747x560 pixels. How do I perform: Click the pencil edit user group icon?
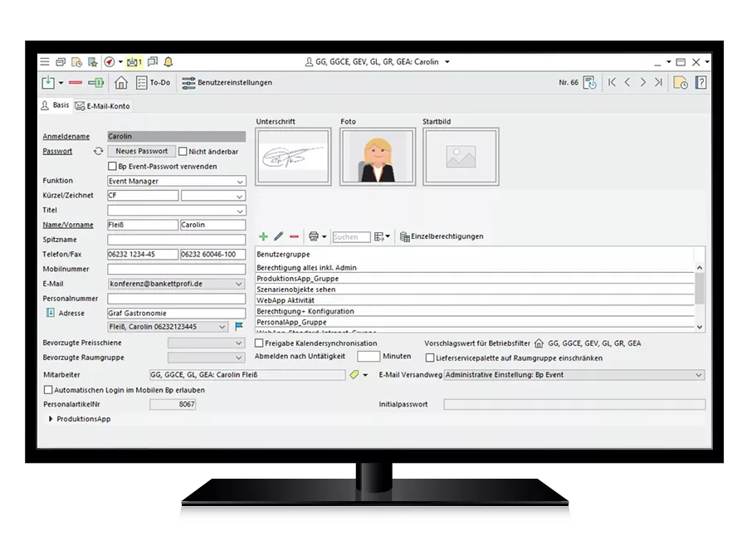[279, 236]
